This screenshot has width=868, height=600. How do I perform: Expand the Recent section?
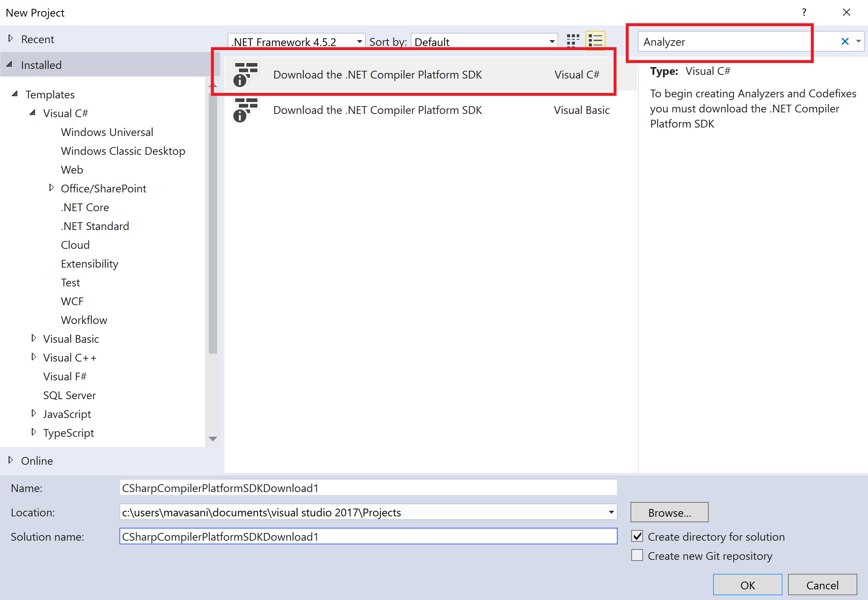pos(11,38)
